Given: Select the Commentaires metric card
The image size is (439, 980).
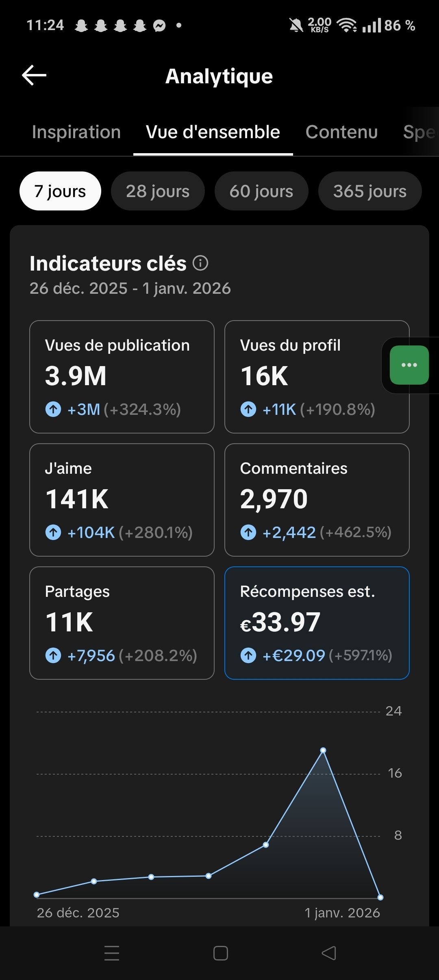Looking at the screenshot, I should 317,500.
